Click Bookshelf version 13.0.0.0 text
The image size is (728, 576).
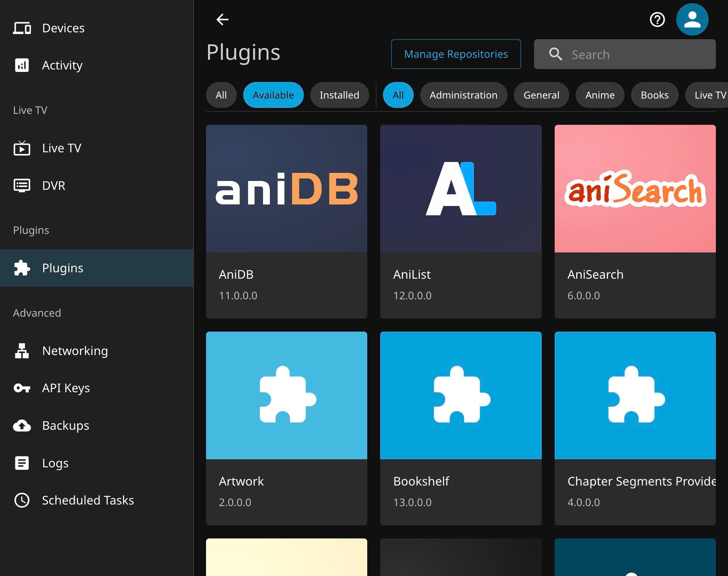pyautogui.click(x=412, y=502)
